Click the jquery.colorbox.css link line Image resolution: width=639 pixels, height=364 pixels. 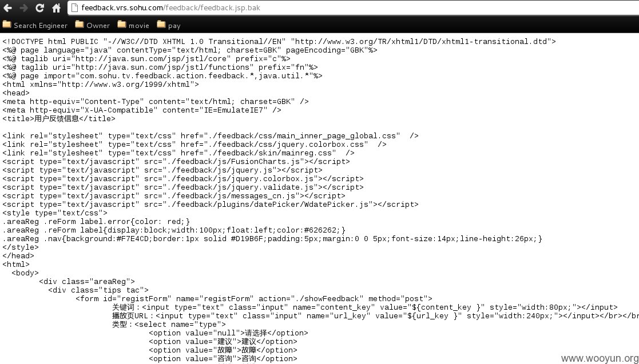point(195,144)
